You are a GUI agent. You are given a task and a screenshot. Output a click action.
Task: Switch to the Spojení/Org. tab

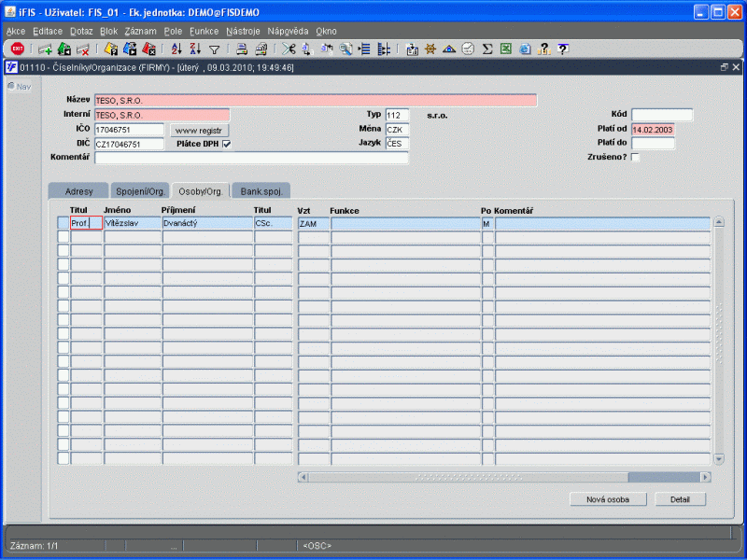tap(141, 191)
